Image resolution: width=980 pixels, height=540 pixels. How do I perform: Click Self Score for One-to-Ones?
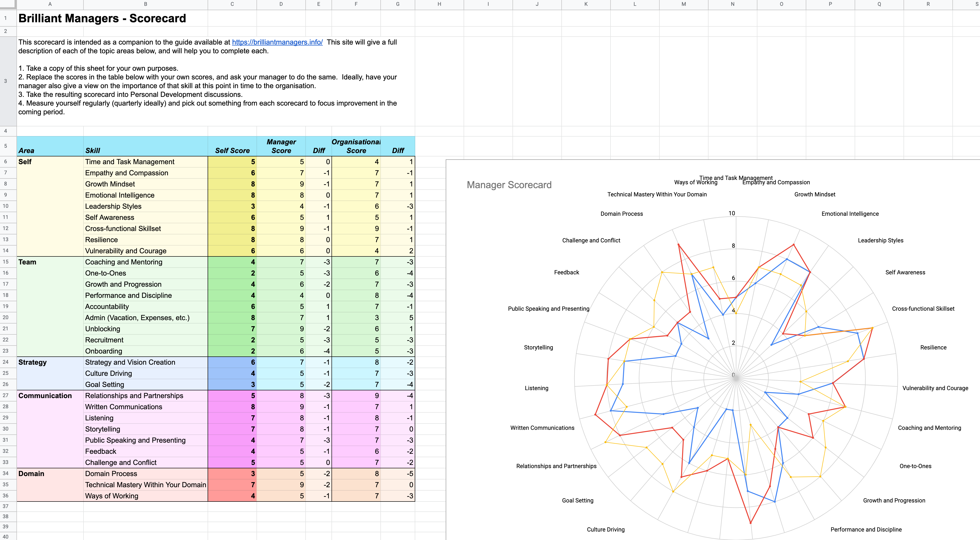[x=232, y=273]
